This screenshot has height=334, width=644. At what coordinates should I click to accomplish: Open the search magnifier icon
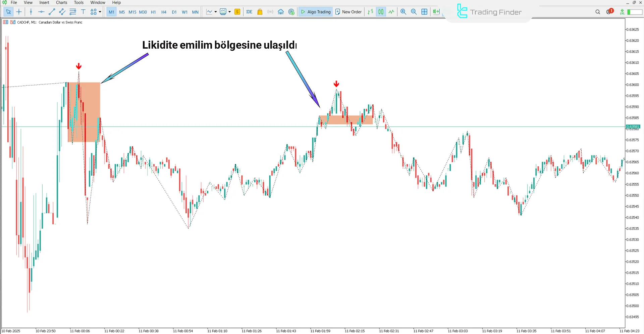598,12
